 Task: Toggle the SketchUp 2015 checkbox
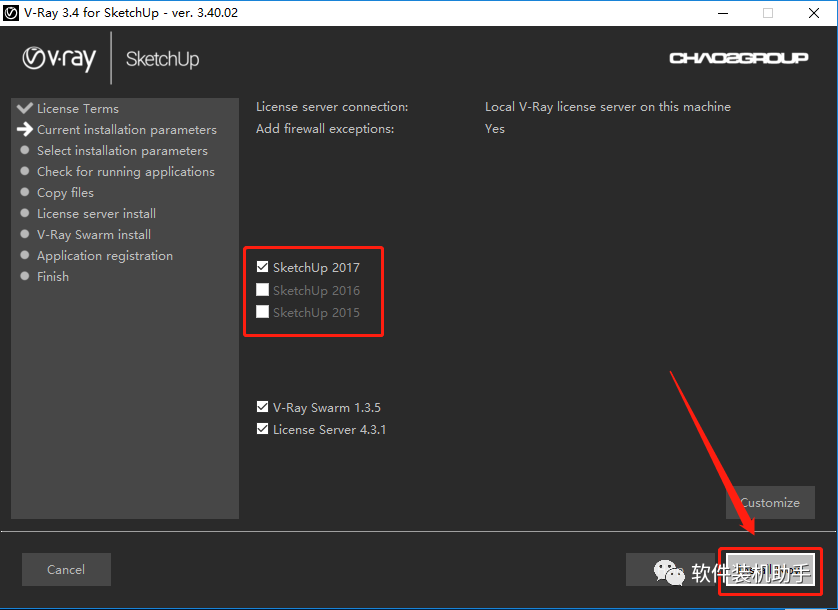coord(262,312)
